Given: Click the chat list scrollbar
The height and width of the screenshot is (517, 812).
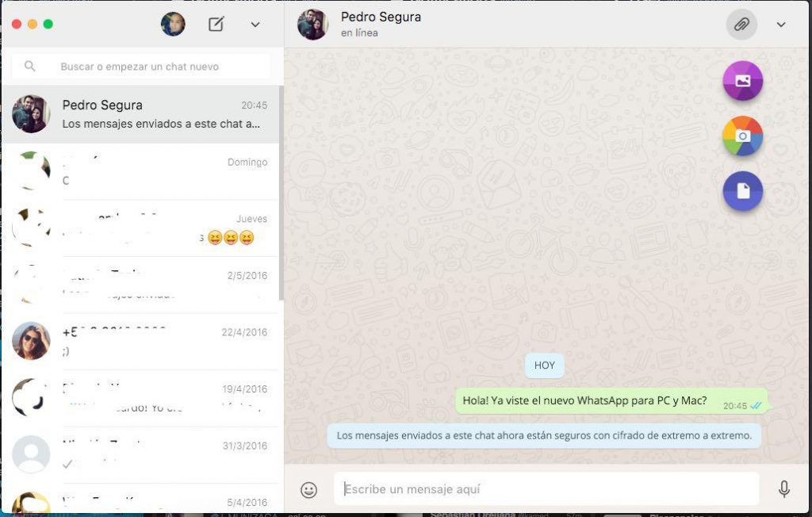Looking at the screenshot, I should 282,193.
